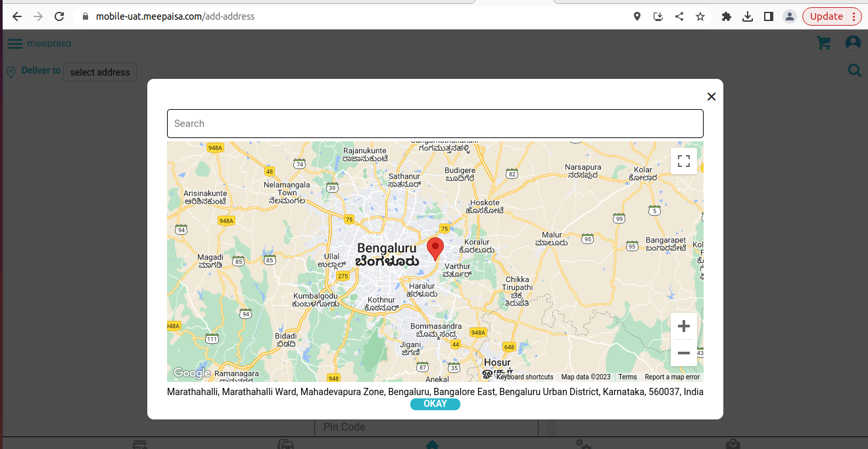Click Magadi on the map
868x449 pixels.
click(210, 261)
